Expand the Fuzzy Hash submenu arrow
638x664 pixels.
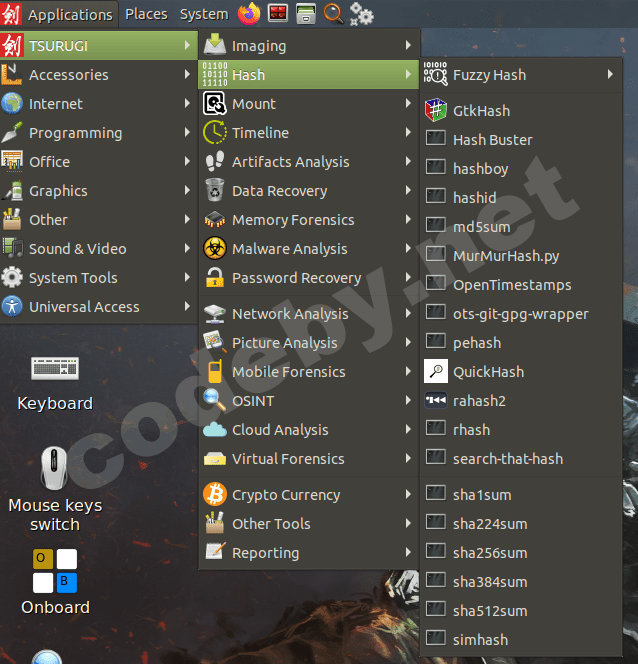coord(610,75)
